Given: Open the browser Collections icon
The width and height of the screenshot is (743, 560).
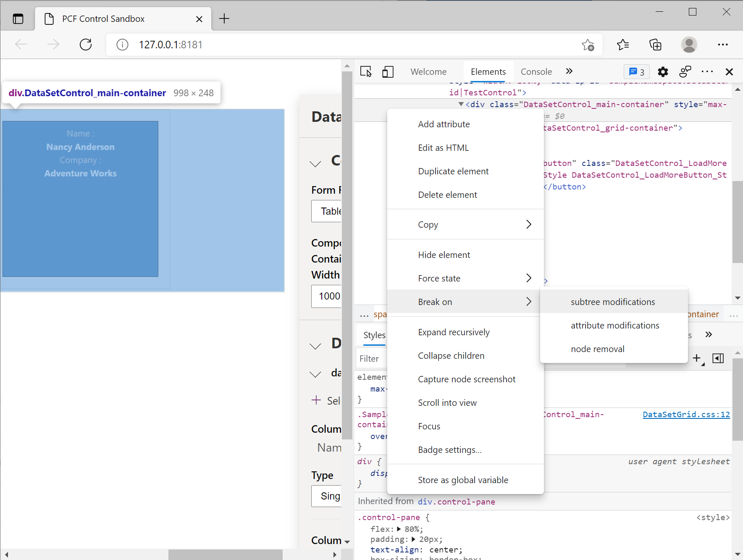Looking at the screenshot, I should (656, 45).
